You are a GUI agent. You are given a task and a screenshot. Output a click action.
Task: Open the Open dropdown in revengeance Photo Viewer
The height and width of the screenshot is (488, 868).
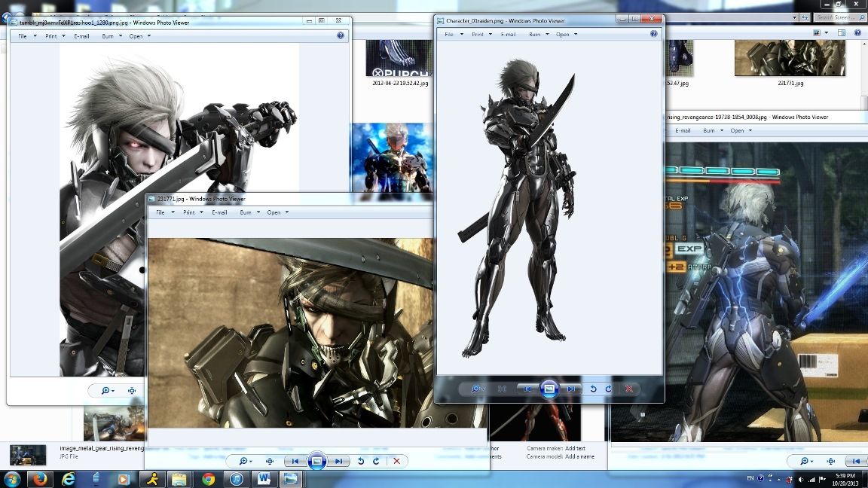[x=741, y=130]
